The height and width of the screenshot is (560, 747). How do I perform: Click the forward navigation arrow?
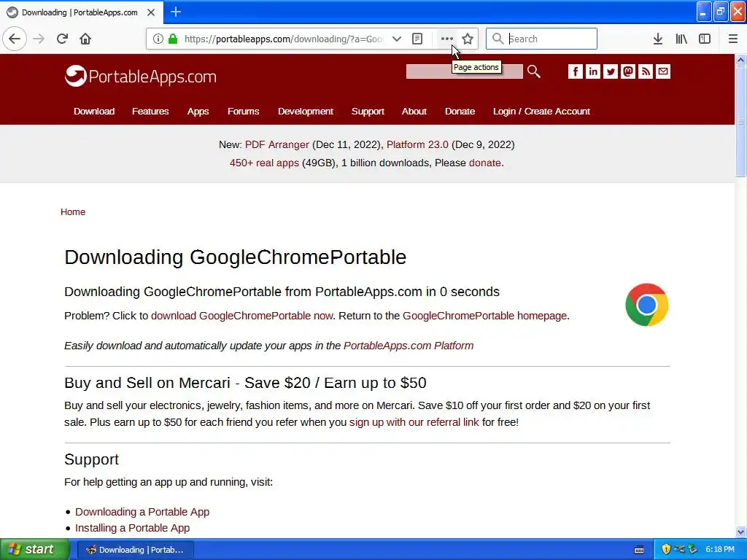[x=39, y=39]
